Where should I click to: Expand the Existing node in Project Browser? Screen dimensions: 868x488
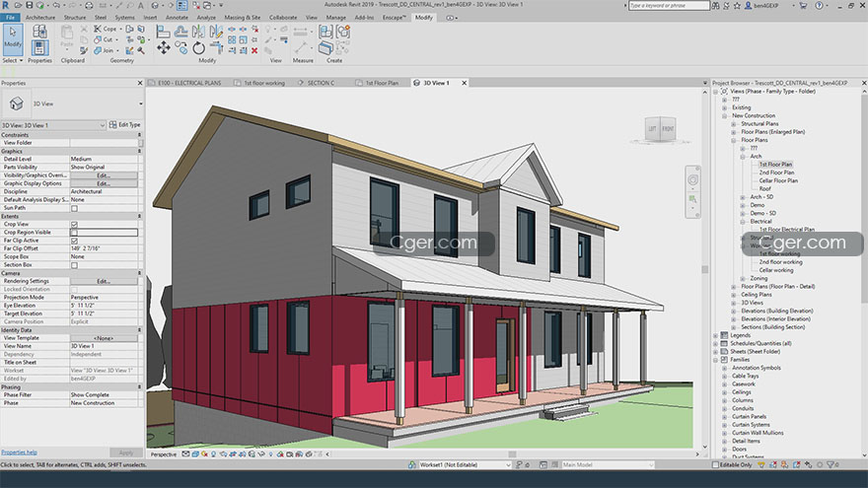point(725,107)
